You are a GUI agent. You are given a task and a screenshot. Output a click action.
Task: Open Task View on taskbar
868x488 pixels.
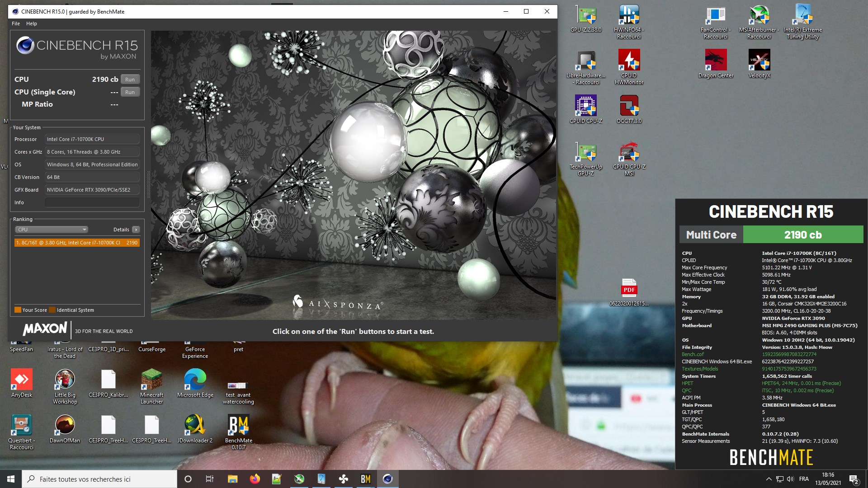pos(210,479)
